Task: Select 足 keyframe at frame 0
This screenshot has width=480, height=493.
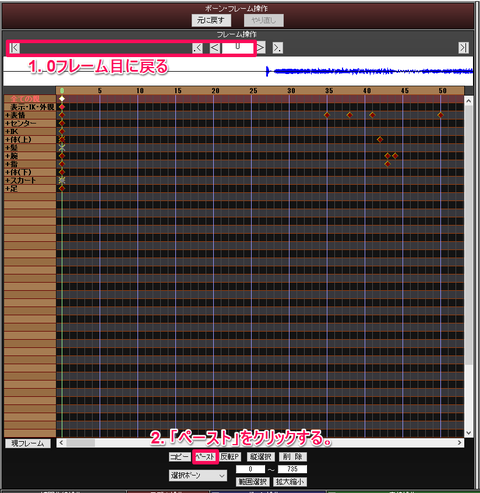Action: tap(62, 188)
